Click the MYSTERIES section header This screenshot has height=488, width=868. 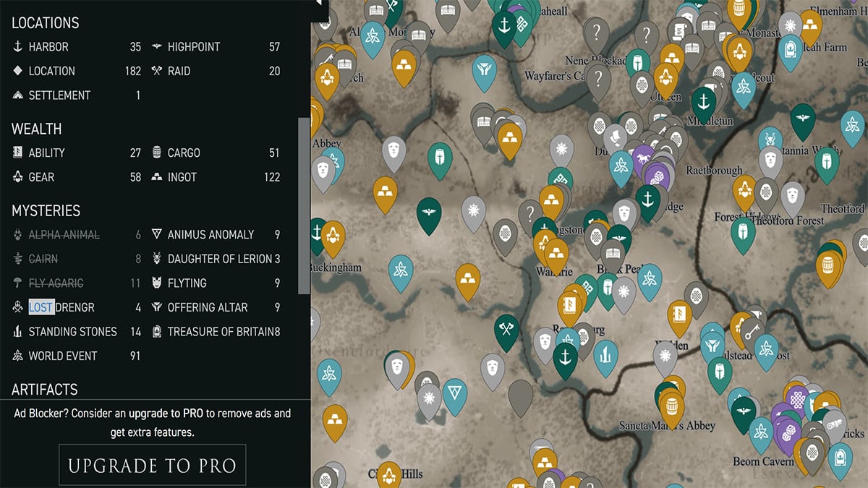click(46, 210)
